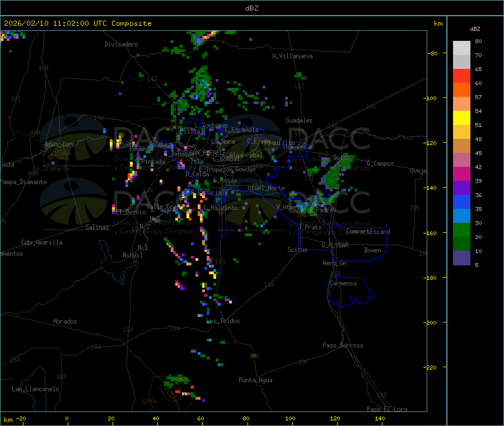Click the 'Lag.Llancanelo' label

[x=35, y=389]
